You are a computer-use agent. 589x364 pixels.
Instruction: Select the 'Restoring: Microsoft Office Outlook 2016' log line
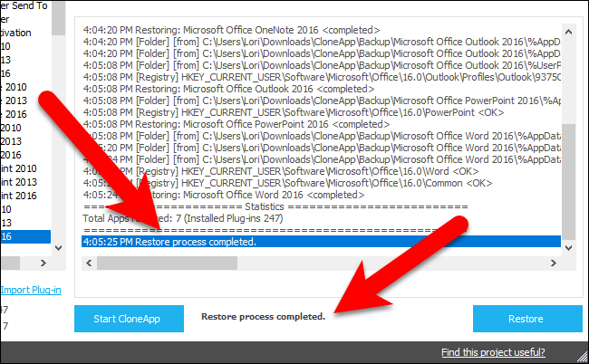click(228, 89)
